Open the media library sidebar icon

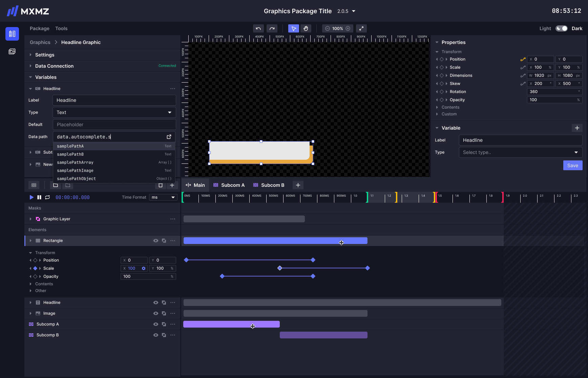[12, 51]
